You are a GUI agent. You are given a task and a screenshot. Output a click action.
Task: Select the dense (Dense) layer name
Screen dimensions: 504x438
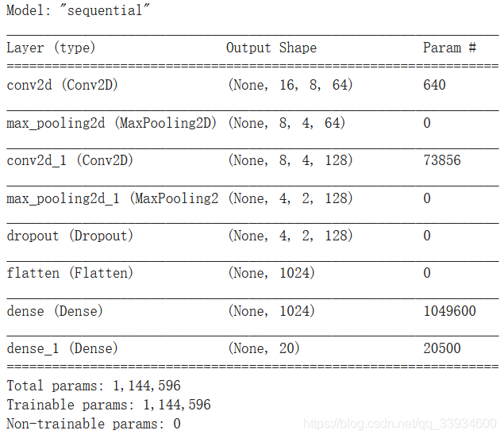click(x=55, y=311)
